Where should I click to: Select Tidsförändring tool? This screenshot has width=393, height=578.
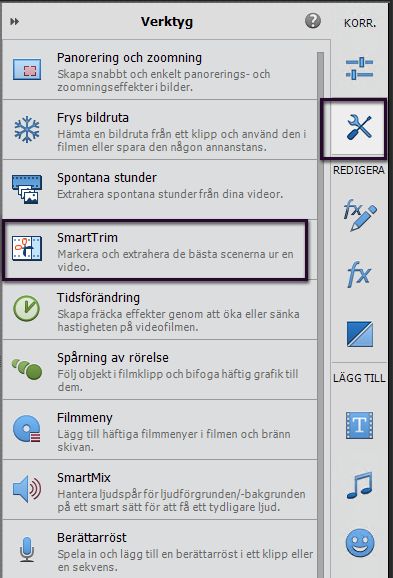[x=160, y=310]
